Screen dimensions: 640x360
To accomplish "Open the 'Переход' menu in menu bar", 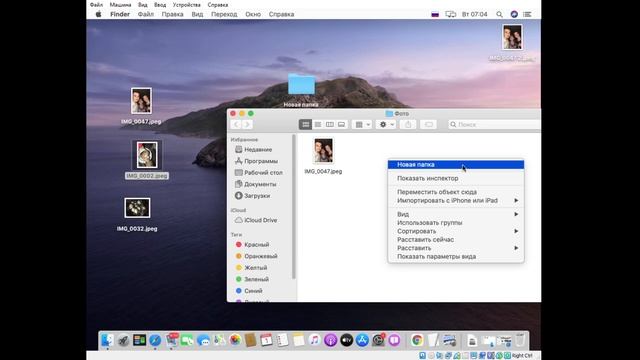I will [224, 14].
